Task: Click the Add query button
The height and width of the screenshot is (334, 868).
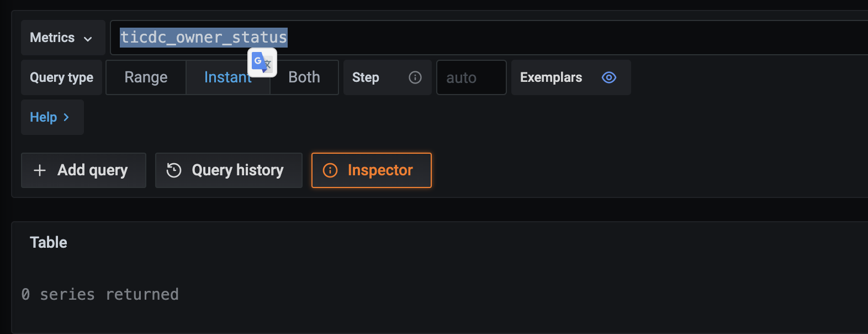Action: tap(83, 170)
